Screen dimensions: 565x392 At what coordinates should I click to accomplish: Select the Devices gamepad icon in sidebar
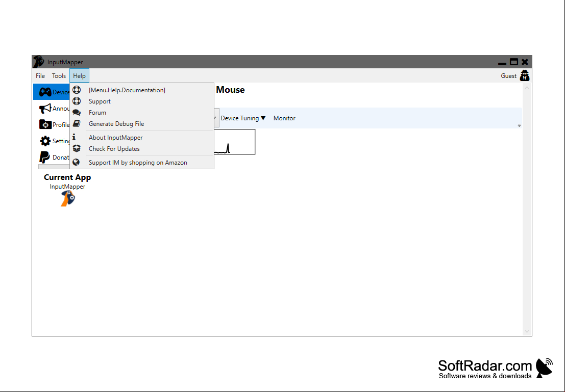(x=45, y=92)
